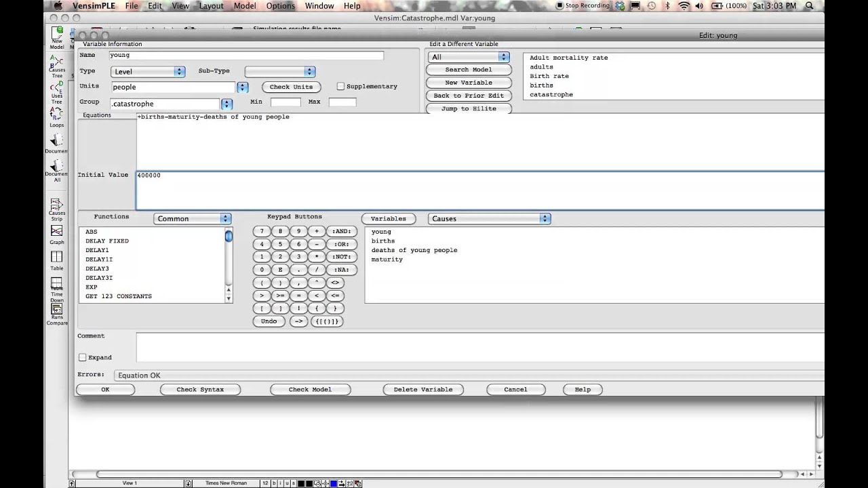Open the 'Causes' variables dropdown
Viewport: 868px width, 488px height.
pos(489,218)
